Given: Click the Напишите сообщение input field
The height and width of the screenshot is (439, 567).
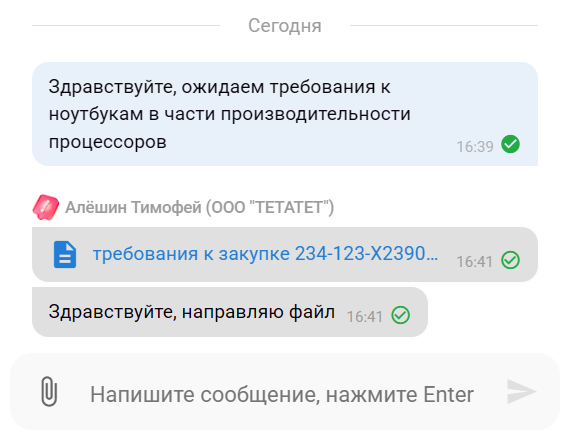Looking at the screenshot, I should tap(282, 394).
